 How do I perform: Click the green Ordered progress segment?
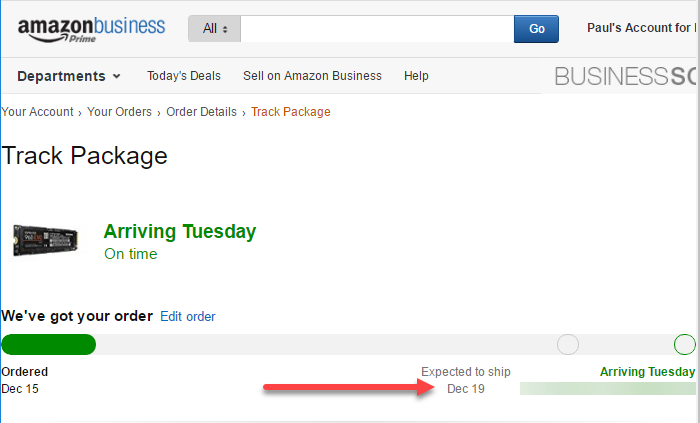click(x=49, y=344)
